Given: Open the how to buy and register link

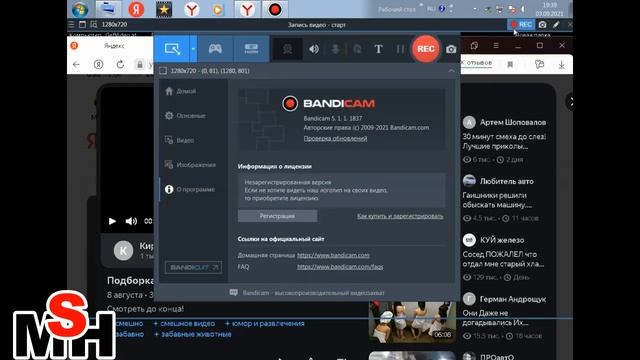Looking at the screenshot, I should (x=400, y=216).
